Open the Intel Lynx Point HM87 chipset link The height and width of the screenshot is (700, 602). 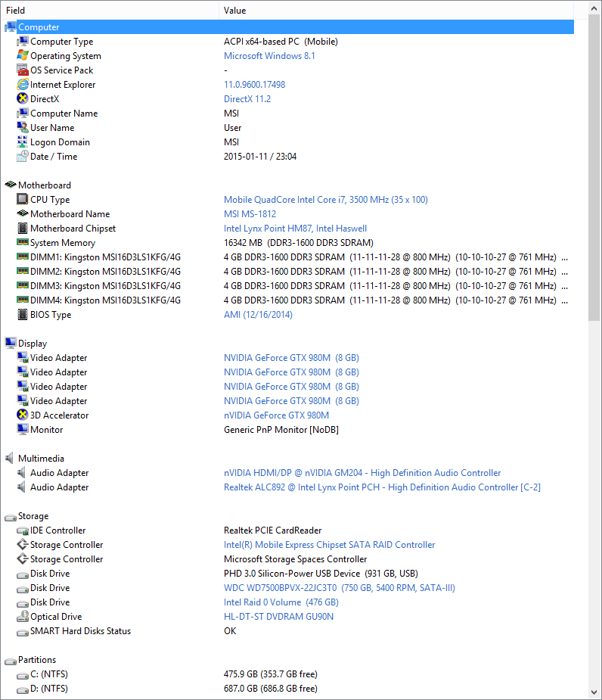(x=295, y=228)
